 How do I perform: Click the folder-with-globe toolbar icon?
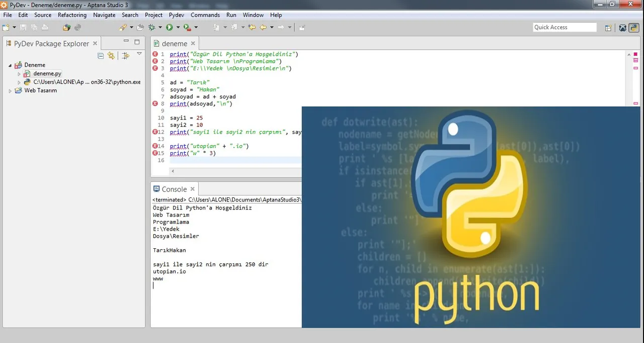click(x=66, y=27)
